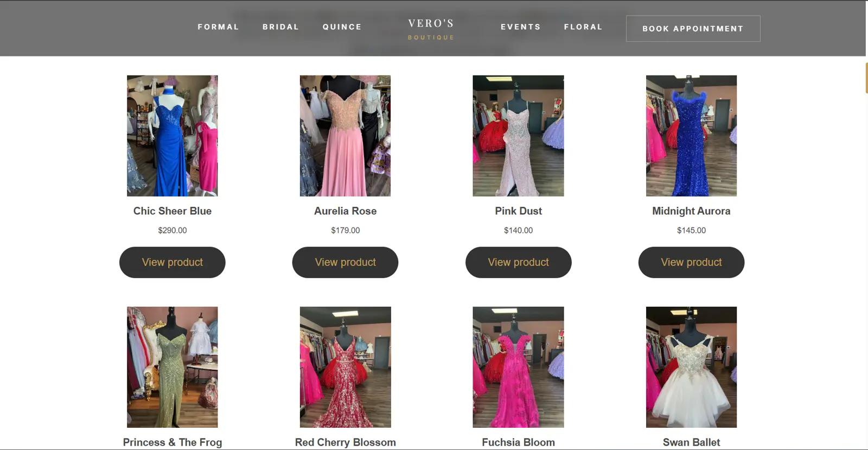
Task: Open the Swan Ballet dress photo
Action: point(691,367)
